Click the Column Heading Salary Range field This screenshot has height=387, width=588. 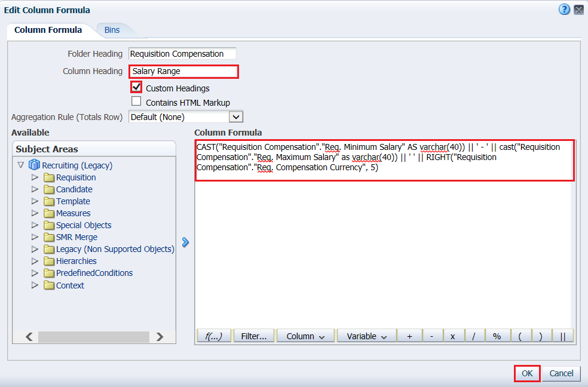click(183, 71)
